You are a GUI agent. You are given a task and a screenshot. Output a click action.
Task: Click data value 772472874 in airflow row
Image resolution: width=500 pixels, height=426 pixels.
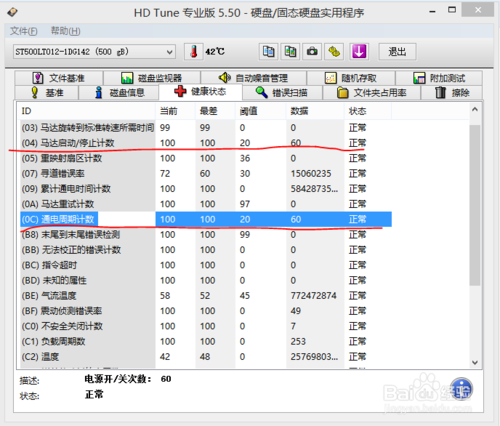pos(313,296)
